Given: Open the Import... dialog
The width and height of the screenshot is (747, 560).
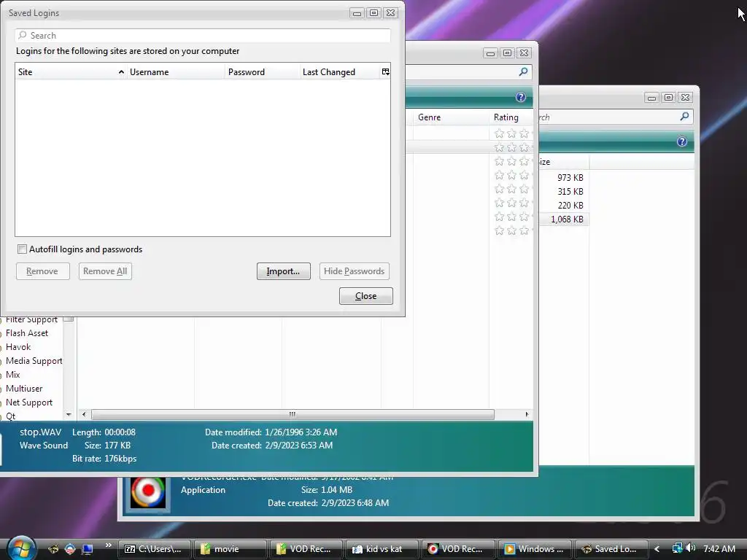Looking at the screenshot, I should click(x=284, y=271).
